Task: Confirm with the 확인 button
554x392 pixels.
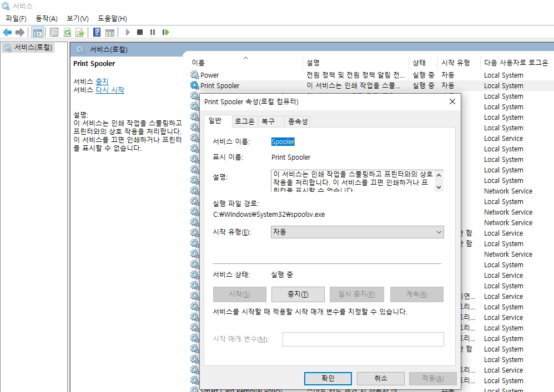Action: (328, 379)
